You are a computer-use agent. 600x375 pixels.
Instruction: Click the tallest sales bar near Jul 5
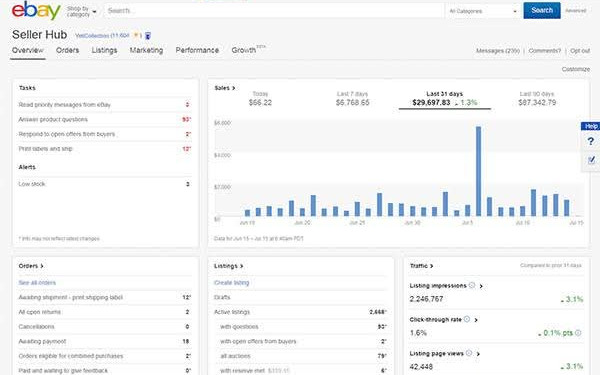(x=478, y=171)
